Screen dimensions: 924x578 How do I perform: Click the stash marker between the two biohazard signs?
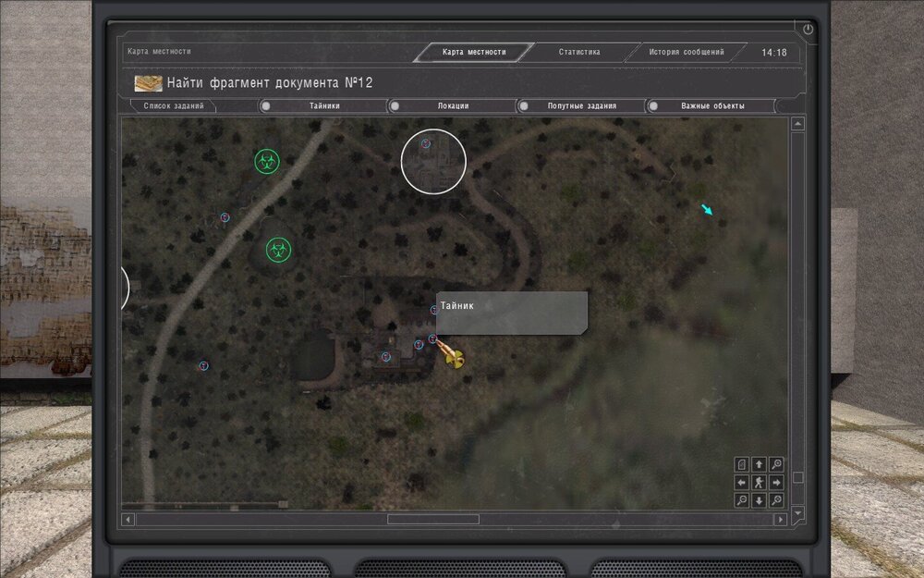click(225, 217)
